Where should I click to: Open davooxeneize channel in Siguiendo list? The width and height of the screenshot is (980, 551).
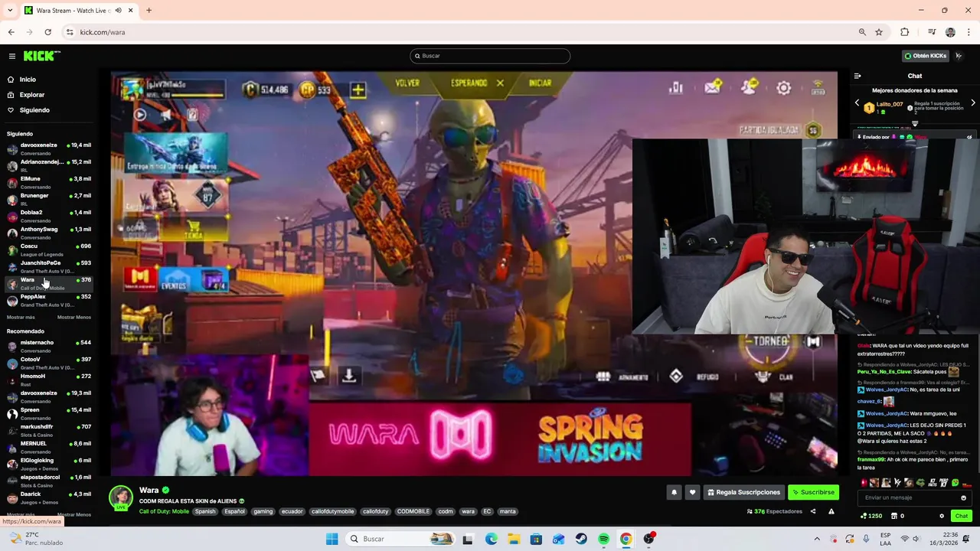click(x=48, y=148)
